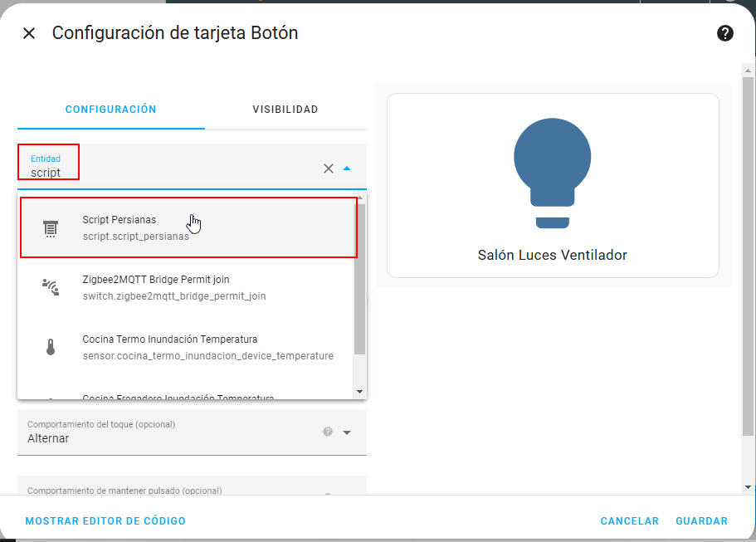Click the blinds icon for Script Persianas
Screen dimensions: 756x542
tap(51, 228)
